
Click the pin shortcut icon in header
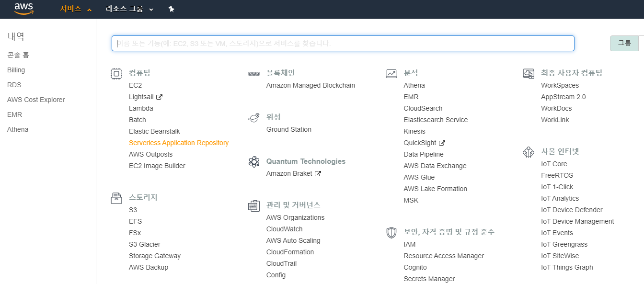pos(171,9)
